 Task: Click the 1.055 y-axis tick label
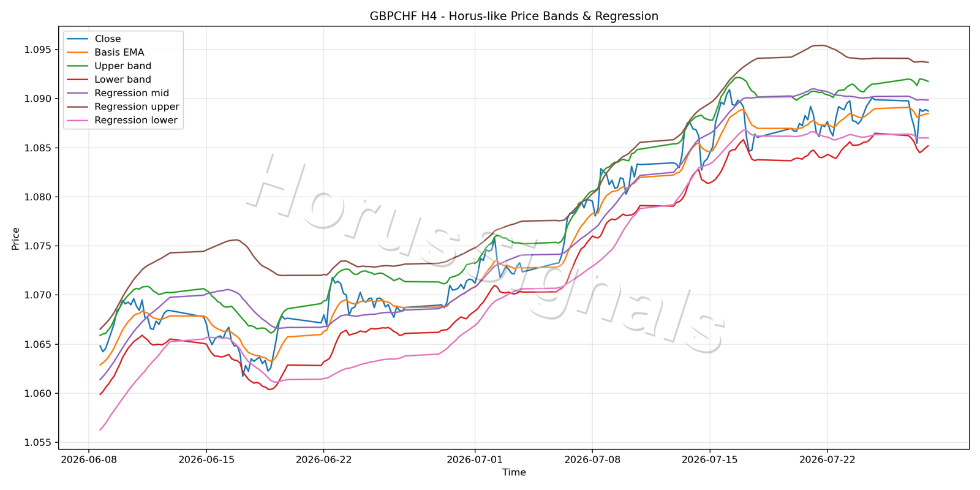click(x=39, y=443)
